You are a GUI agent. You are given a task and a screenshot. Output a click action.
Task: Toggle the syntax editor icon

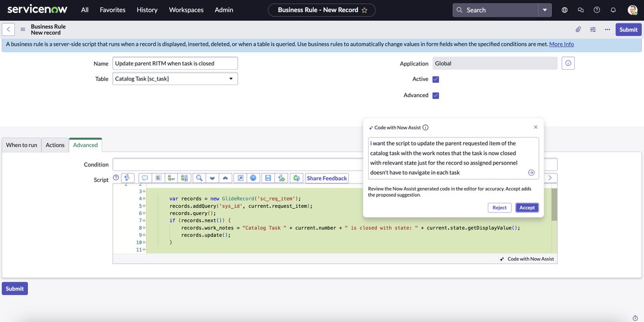click(128, 178)
